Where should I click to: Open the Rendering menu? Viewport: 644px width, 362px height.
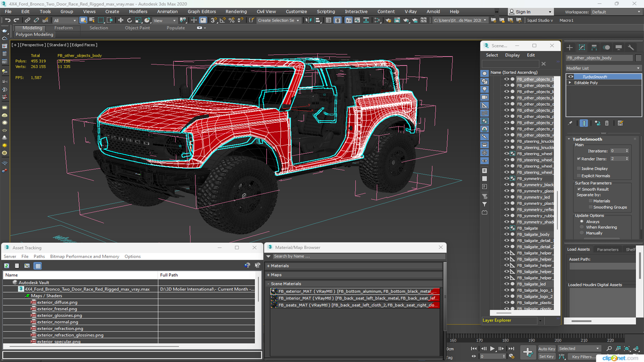[236, 11]
